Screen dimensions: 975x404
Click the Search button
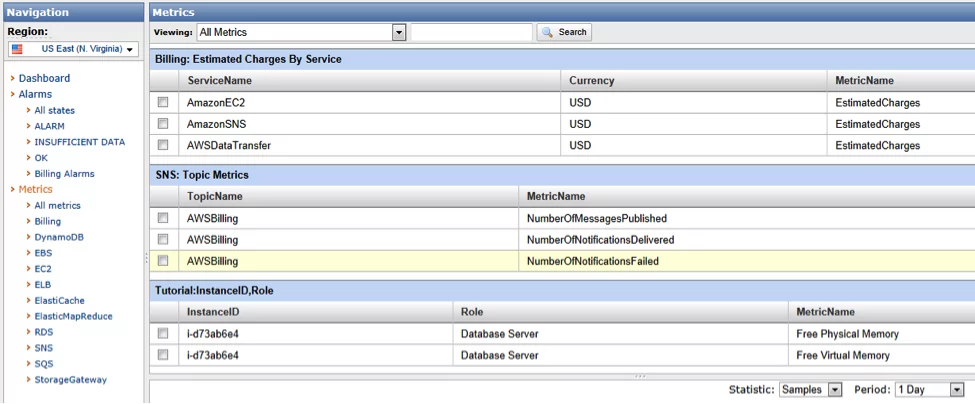coord(564,32)
